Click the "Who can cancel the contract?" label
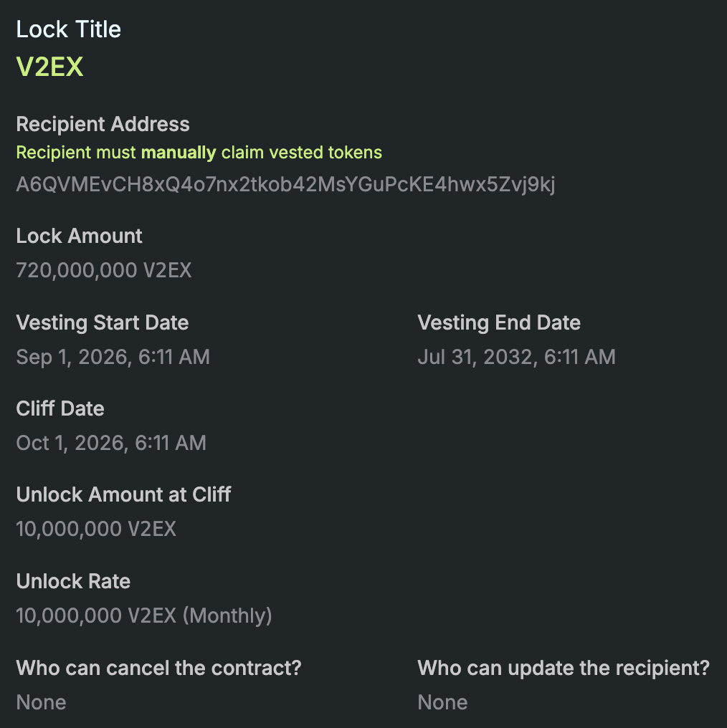This screenshot has width=727, height=728. click(158, 668)
